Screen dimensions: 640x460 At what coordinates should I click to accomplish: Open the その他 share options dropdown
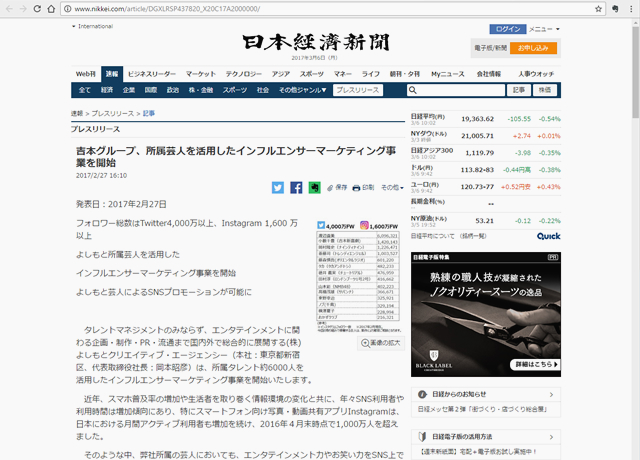pyautogui.click(x=390, y=187)
